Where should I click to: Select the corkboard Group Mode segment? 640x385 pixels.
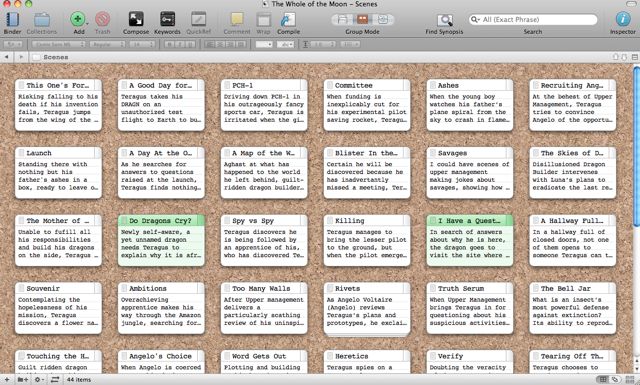(362, 19)
